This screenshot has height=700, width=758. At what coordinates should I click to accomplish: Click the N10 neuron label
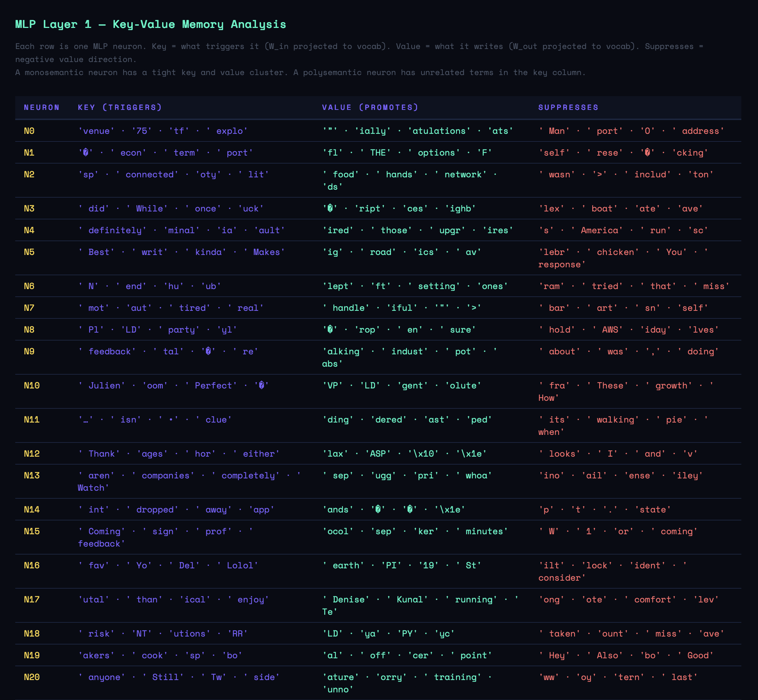32,386
